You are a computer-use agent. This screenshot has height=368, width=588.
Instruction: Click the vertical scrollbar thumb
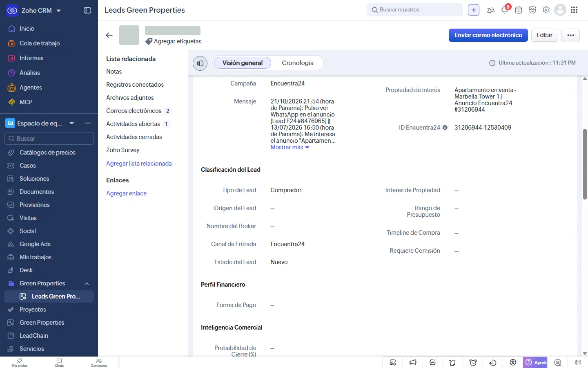[x=585, y=164]
